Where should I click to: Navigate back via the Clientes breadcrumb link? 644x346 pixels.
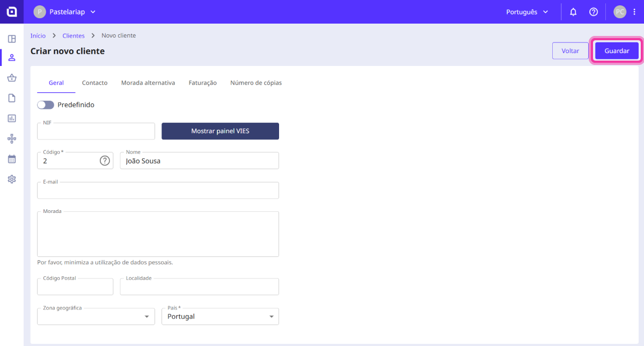73,35
